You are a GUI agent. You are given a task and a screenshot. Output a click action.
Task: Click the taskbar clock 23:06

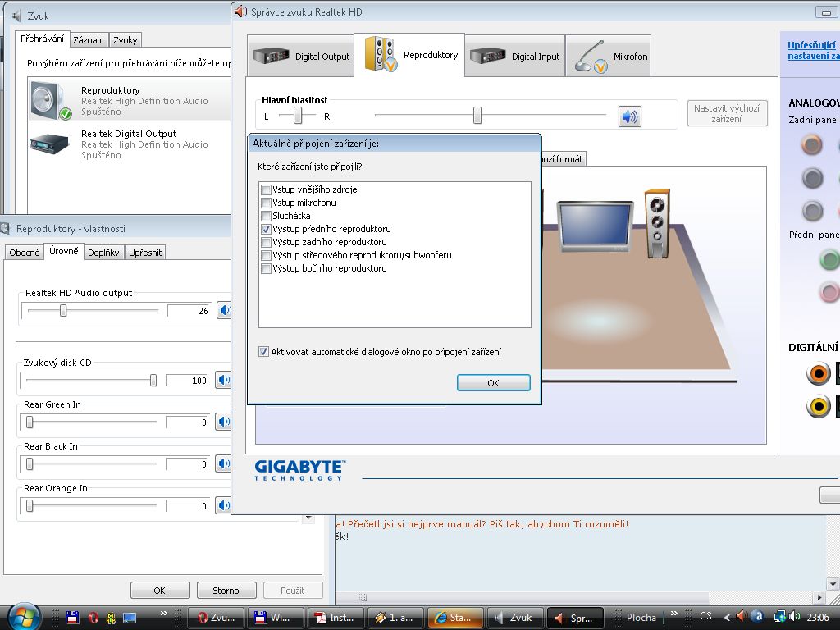point(818,617)
